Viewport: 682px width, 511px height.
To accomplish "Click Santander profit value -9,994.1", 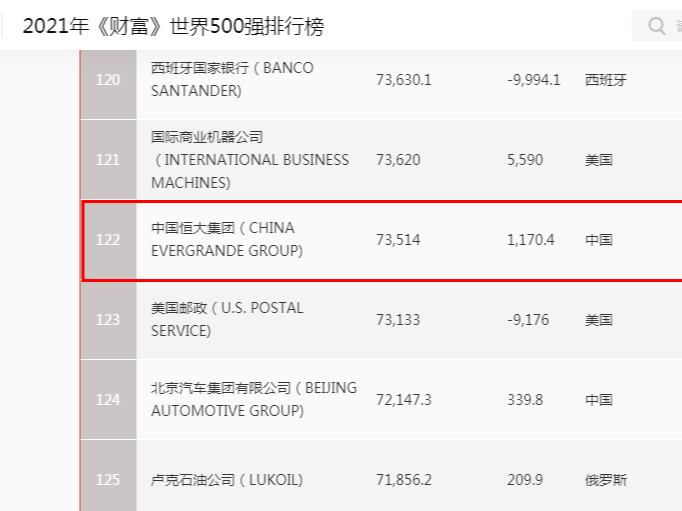I will tap(534, 80).
